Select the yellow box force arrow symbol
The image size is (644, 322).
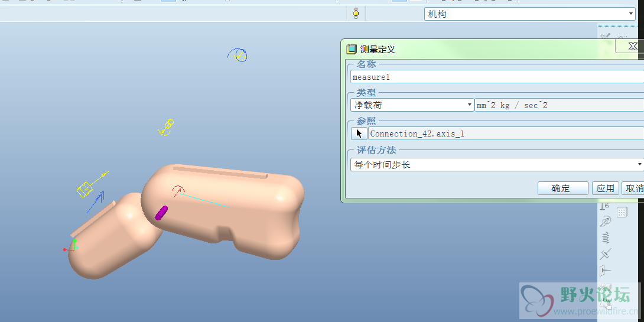click(92, 184)
